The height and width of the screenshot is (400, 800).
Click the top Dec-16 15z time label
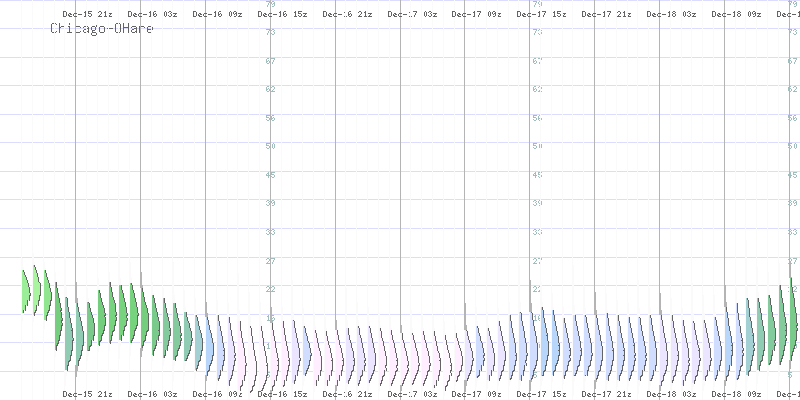pos(282,15)
